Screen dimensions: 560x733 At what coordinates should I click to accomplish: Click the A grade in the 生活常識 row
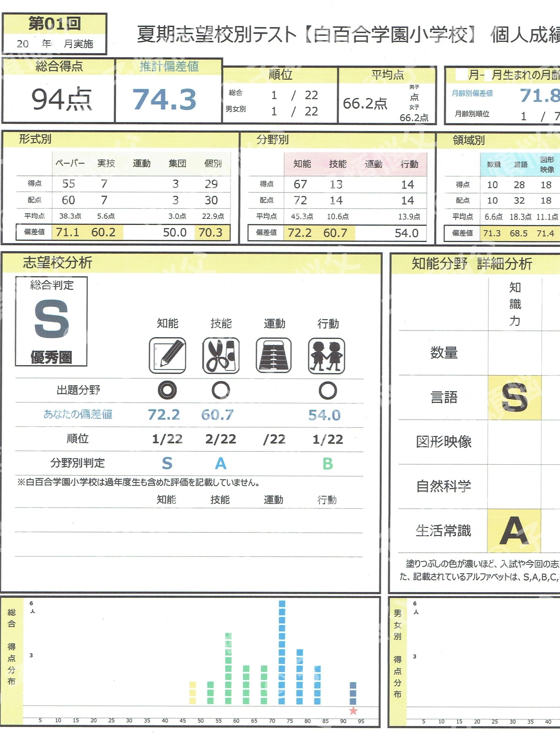(514, 530)
